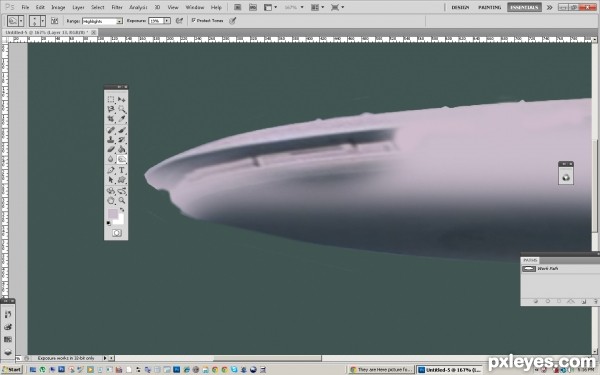Select the Custom Shape tool
The width and height of the screenshot is (600, 375).
(x=122, y=179)
